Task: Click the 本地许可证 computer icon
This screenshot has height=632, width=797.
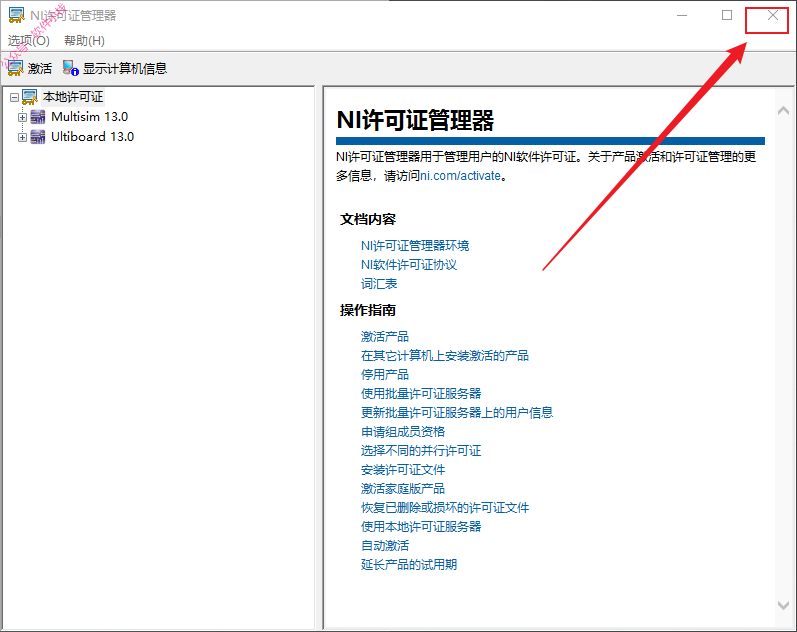Action: 30,97
